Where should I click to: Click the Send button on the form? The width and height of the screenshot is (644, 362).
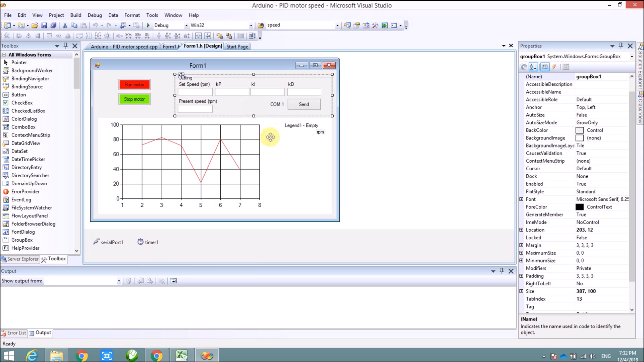click(x=304, y=104)
